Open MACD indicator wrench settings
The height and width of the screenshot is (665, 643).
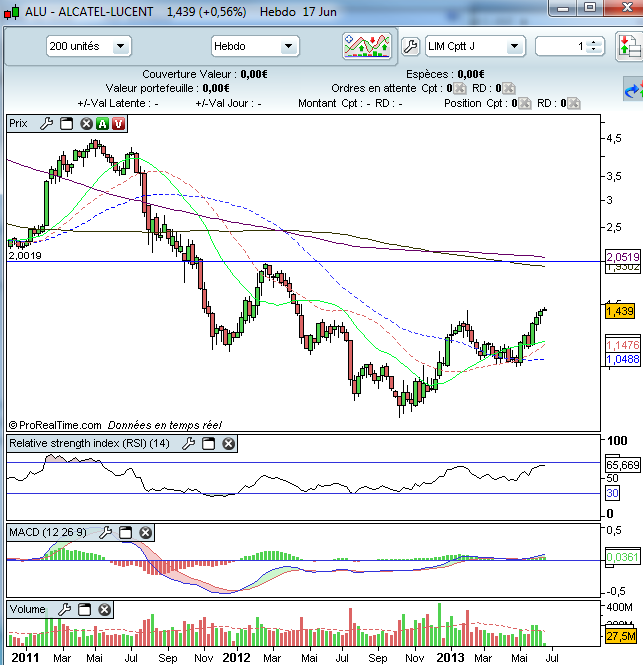click(105, 533)
